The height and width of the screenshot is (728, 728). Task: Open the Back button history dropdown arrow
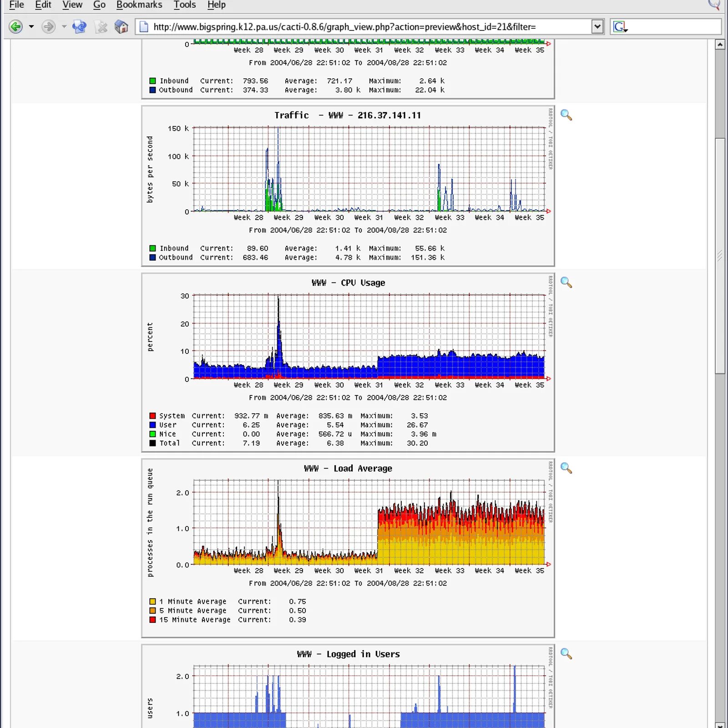[x=31, y=27]
